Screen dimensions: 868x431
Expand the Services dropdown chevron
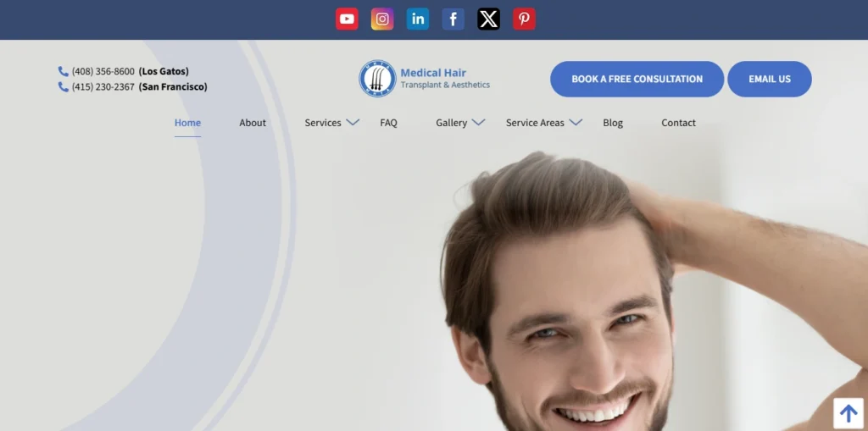pyautogui.click(x=353, y=122)
